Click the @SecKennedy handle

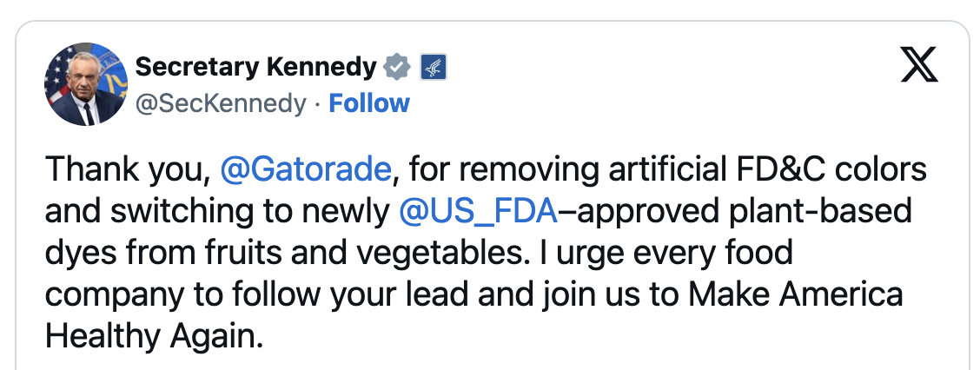221,103
